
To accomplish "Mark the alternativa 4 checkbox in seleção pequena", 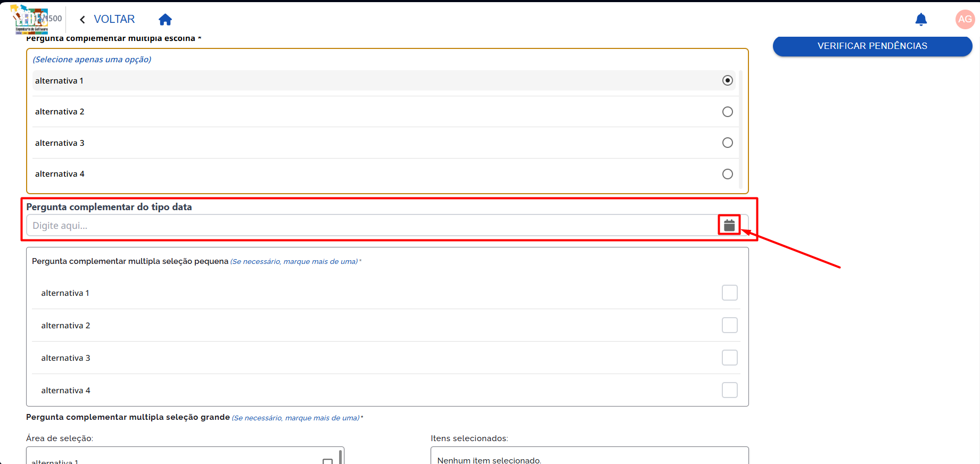I will pos(730,390).
